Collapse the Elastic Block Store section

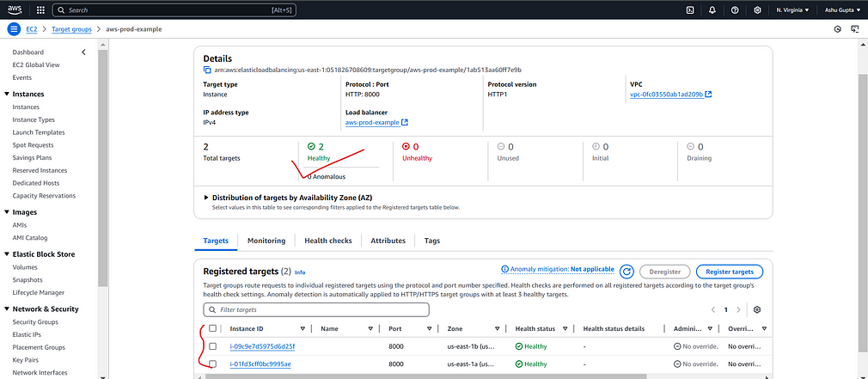[x=7, y=254]
